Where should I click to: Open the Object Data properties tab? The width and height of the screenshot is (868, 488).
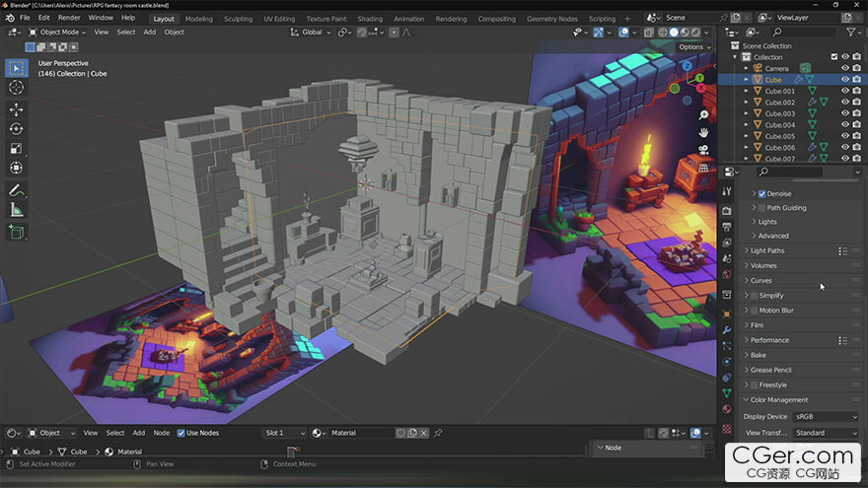(727, 393)
